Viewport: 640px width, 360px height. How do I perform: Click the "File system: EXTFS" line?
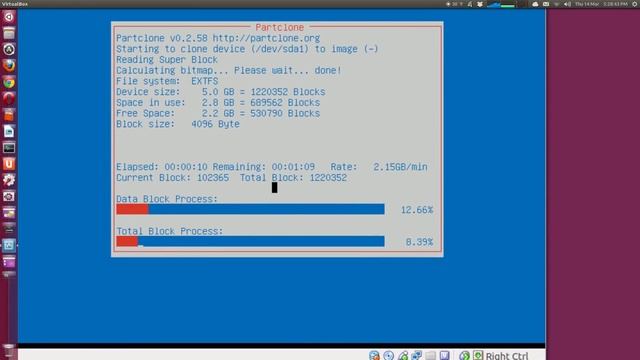167,81
